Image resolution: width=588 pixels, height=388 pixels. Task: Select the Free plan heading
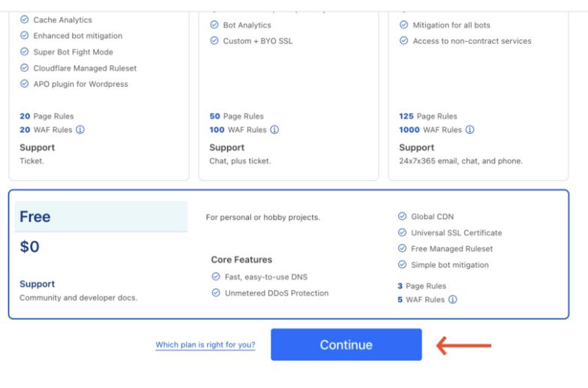[36, 217]
